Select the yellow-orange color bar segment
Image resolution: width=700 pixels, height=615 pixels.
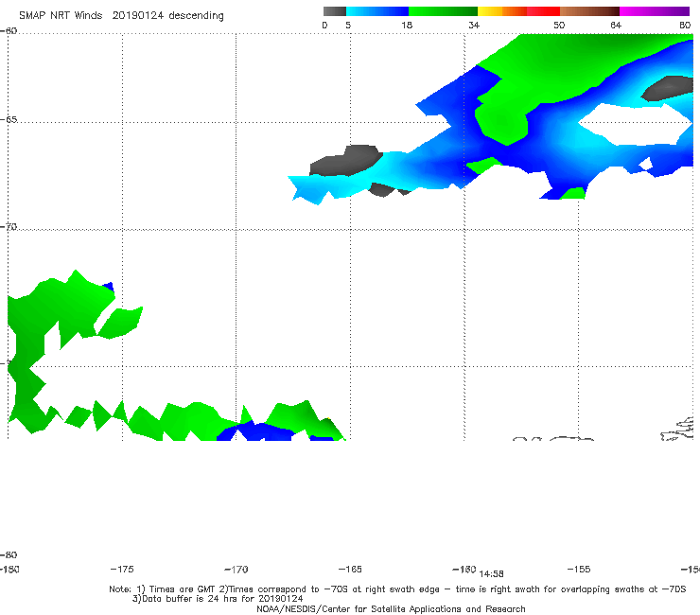tap(501, 11)
